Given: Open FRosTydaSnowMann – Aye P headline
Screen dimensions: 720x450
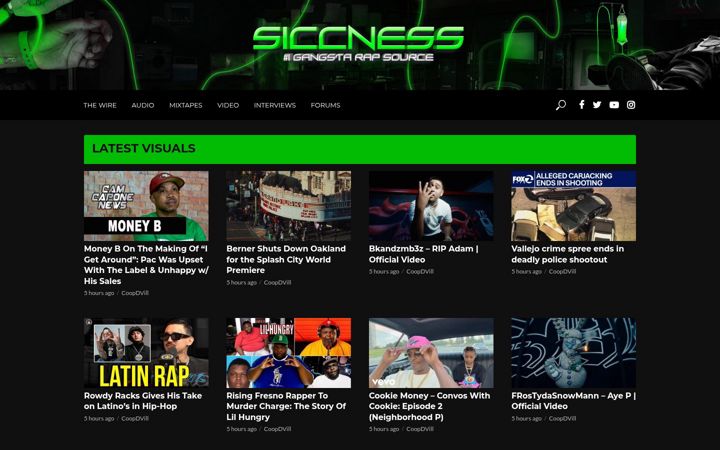Looking at the screenshot, I should pos(574,401).
